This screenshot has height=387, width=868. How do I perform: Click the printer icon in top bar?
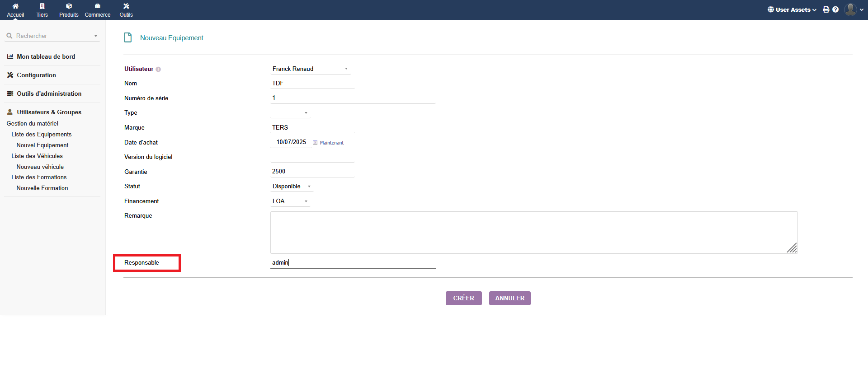826,9
